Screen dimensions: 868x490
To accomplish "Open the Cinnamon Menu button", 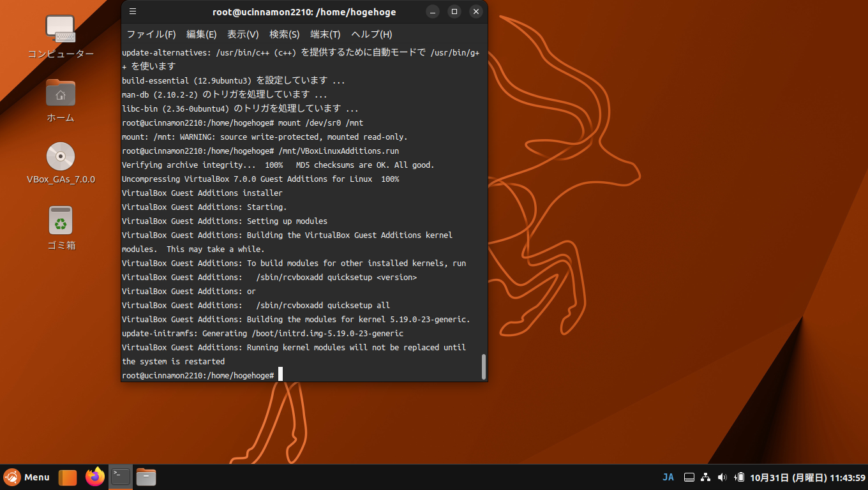I will (27, 477).
